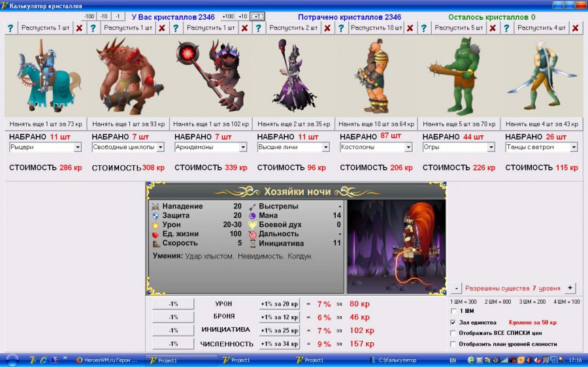This screenshot has width=588, height=367.
Task: Click the red X after Распустить 5 шт
Action: coord(493,28)
